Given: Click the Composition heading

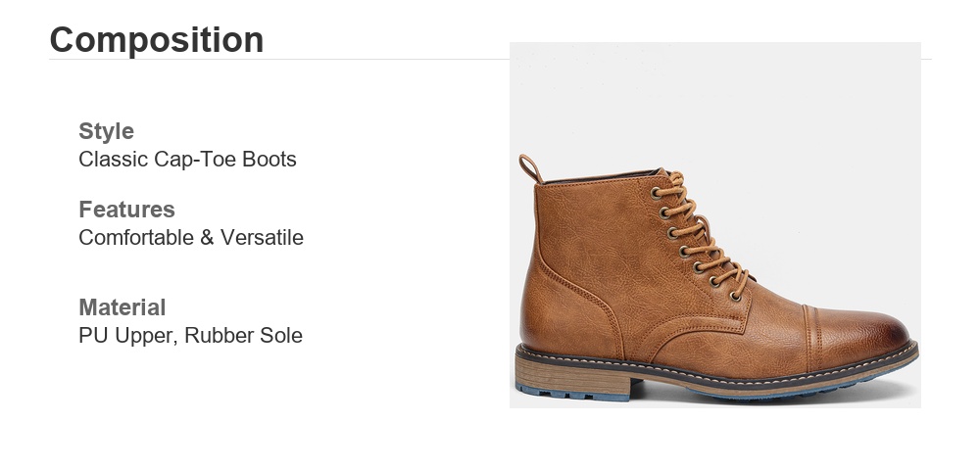Looking at the screenshot, I should coord(156,40).
